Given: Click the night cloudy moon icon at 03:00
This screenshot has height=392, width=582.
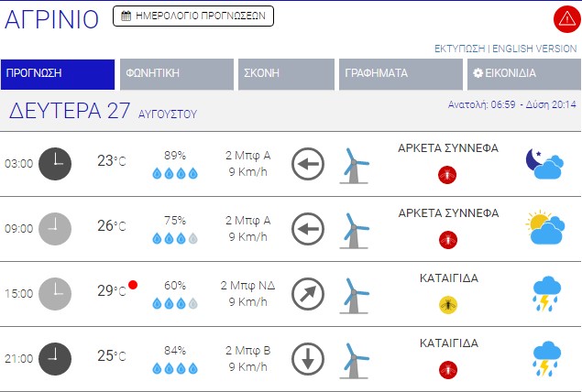Looking at the screenshot, I should [544, 163].
